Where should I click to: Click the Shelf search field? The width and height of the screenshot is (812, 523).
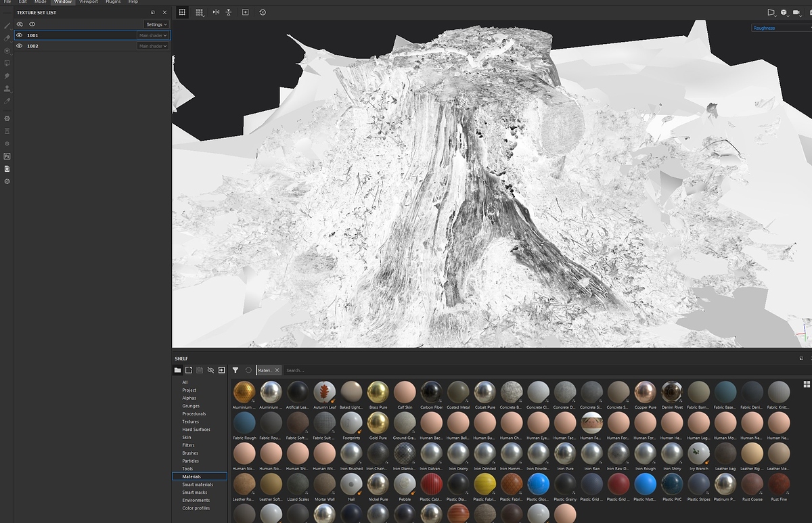tap(541, 370)
